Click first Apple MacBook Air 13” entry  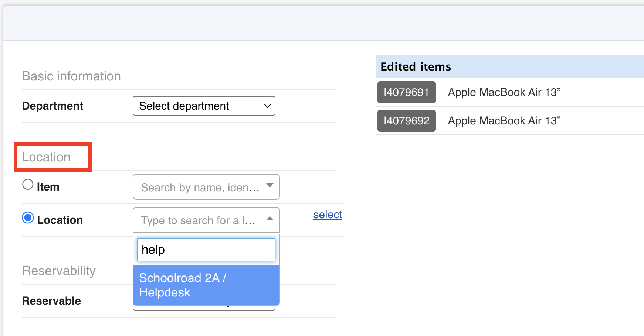click(x=504, y=92)
